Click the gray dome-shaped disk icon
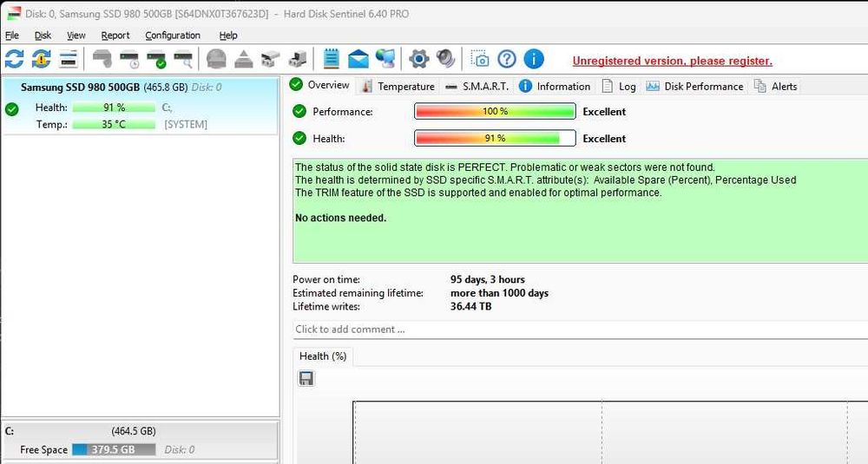This screenshot has width=868, height=464. click(216, 59)
